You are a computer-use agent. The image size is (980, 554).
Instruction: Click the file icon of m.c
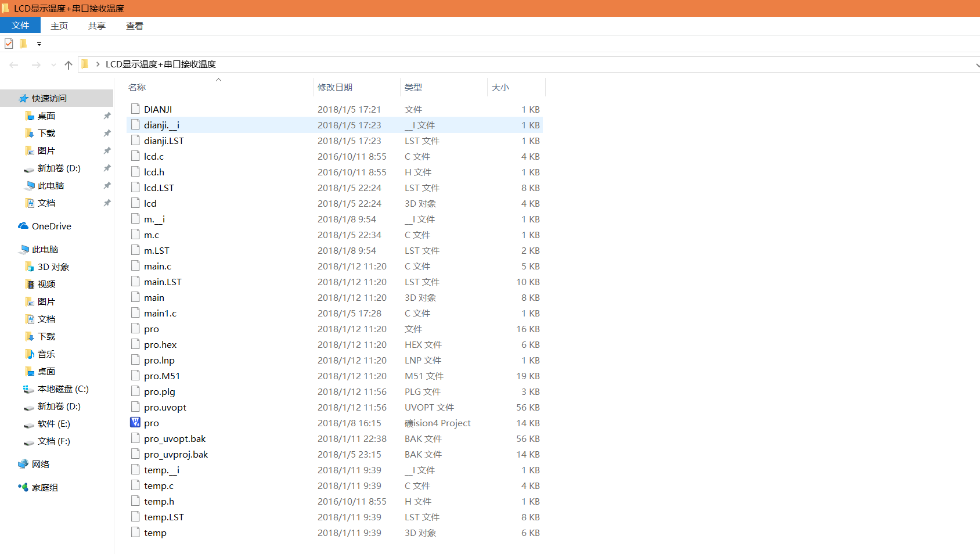click(135, 234)
